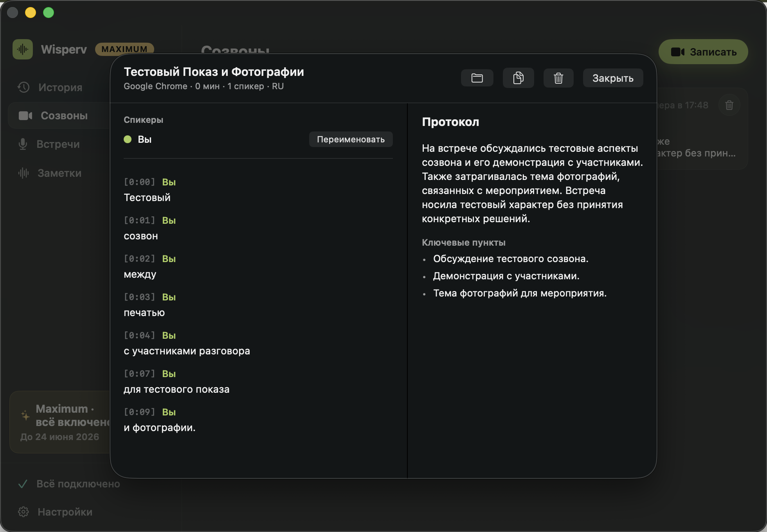
Task: Click the protocol summary paragraph
Action: coord(532,183)
